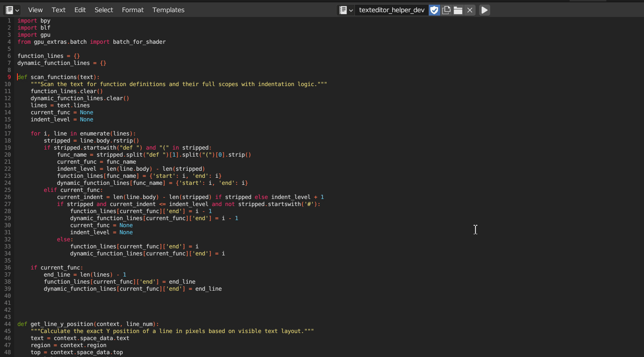The height and width of the screenshot is (357, 644).
Task: Toggle the fake user shield icon
Action: coord(435,10)
